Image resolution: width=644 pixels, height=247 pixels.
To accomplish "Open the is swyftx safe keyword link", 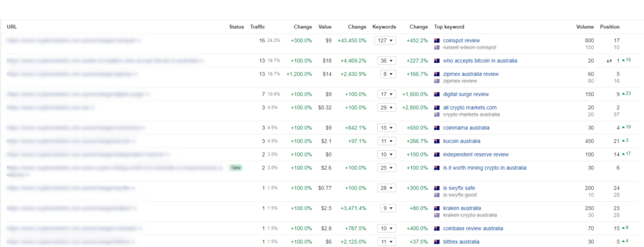I will (x=459, y=189).
